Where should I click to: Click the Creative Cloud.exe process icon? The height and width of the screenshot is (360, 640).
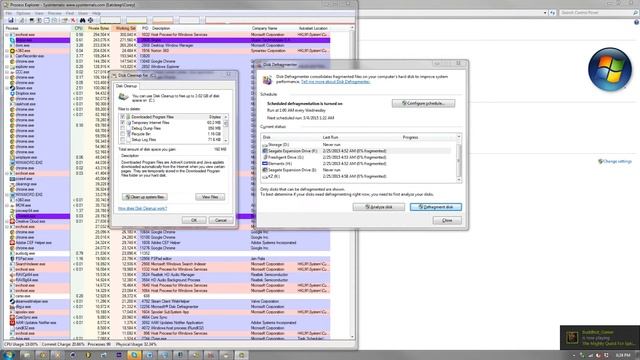[x=12, y=221]
